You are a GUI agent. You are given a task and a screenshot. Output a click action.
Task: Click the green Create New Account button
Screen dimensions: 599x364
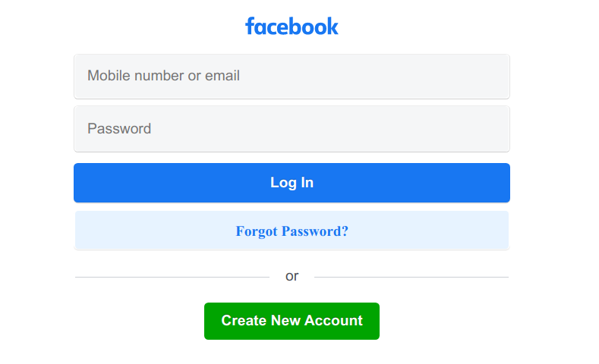[x=292, y=321]
